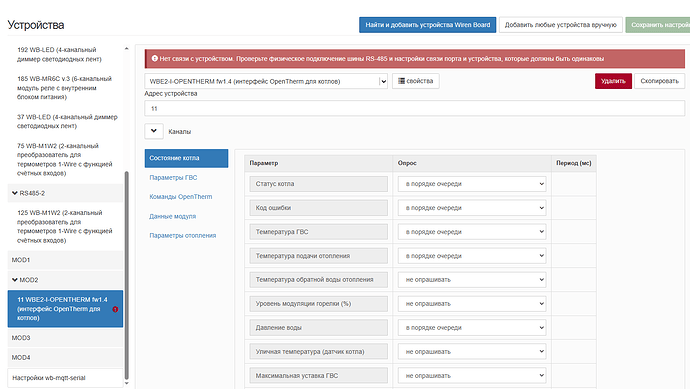Image resolution: width=690 pixels, height=389 pixels.
Task: Open poll dropdown for Уличная температура
Action: 472,352
